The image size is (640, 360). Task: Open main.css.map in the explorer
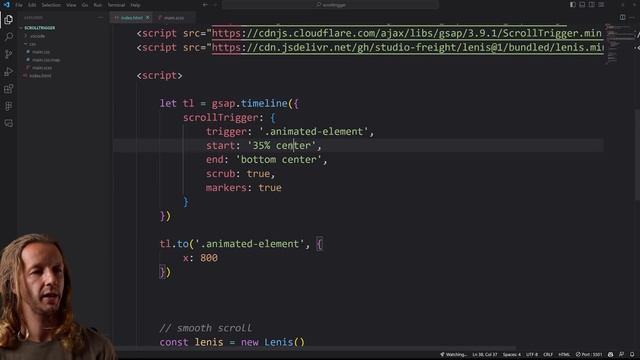point(46,60)
